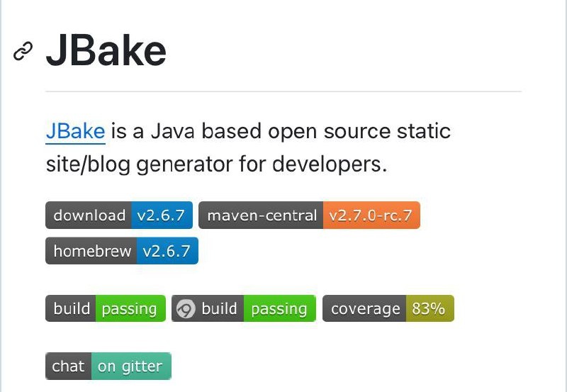Click the olive 83% coverage value
This screenshot has height=392, width=567.
pos(429,309)
